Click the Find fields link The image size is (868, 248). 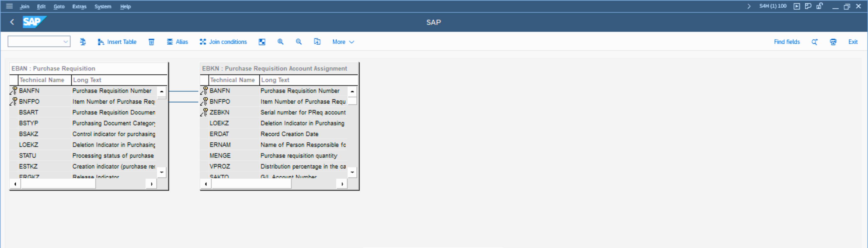point(787,42)
